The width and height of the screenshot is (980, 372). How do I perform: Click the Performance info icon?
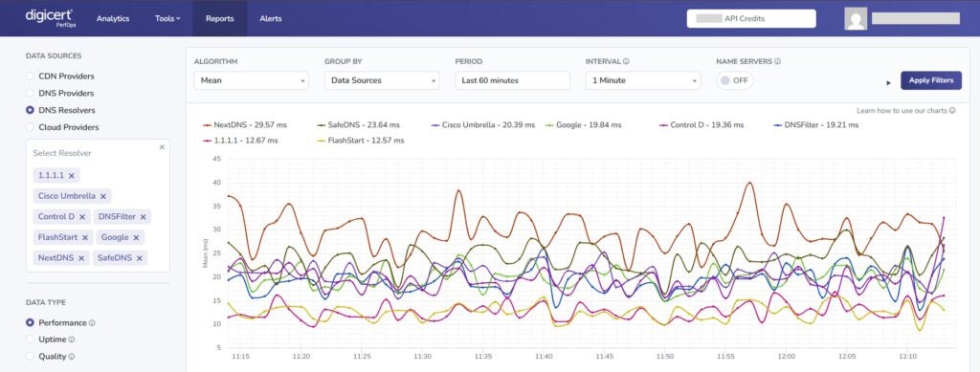92,323
